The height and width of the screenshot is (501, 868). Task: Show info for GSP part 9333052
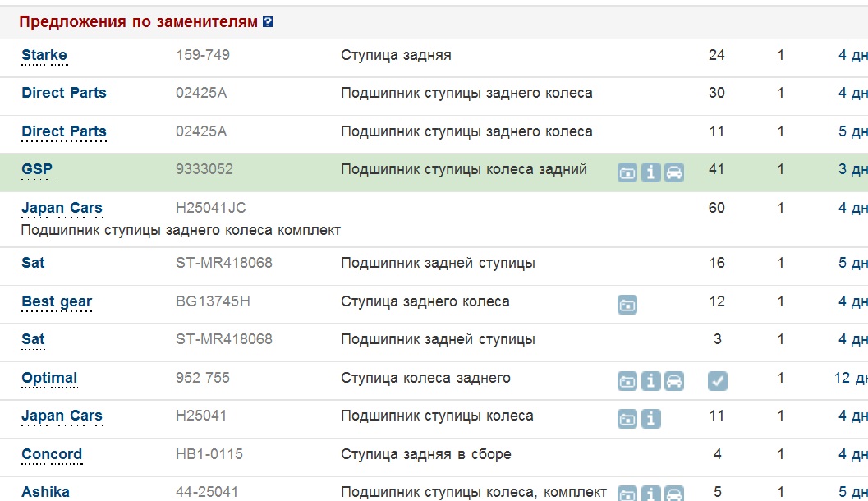point(651,172)
